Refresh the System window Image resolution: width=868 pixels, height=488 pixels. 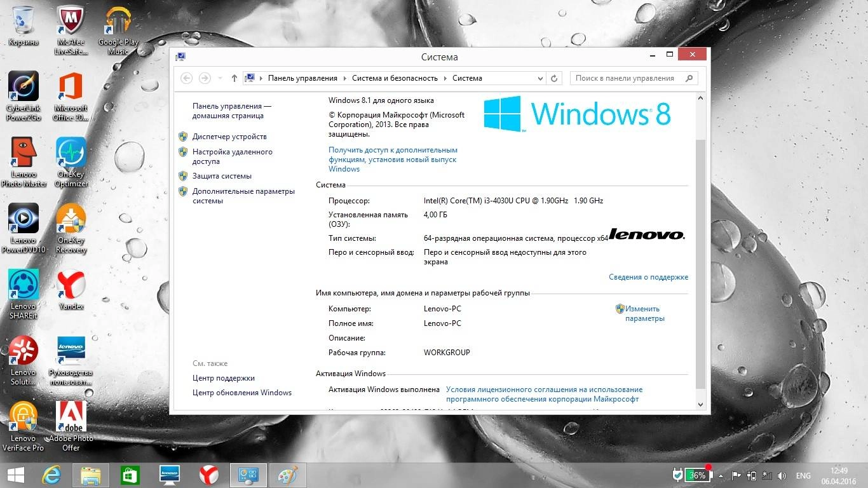554,78
